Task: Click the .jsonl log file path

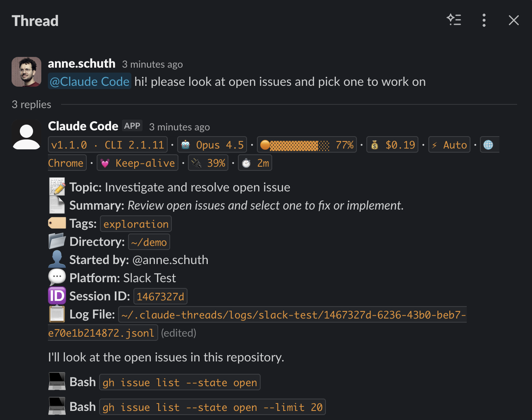Action: (257, 324)
